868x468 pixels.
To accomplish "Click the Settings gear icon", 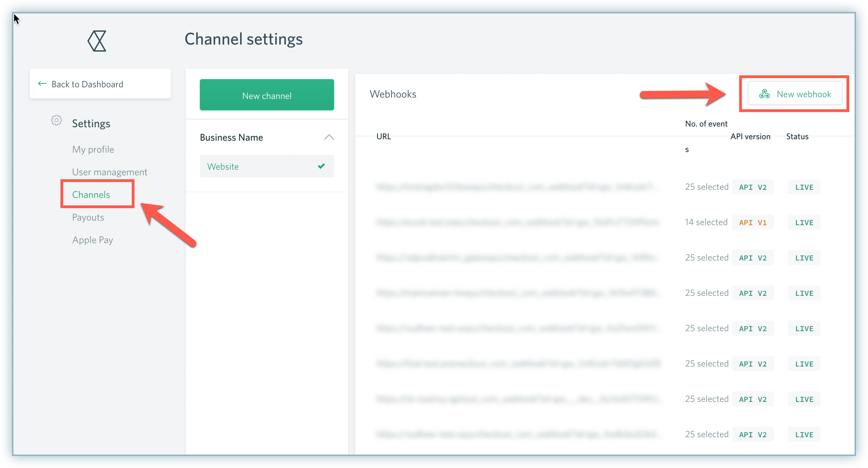I will tap(57, 121).
